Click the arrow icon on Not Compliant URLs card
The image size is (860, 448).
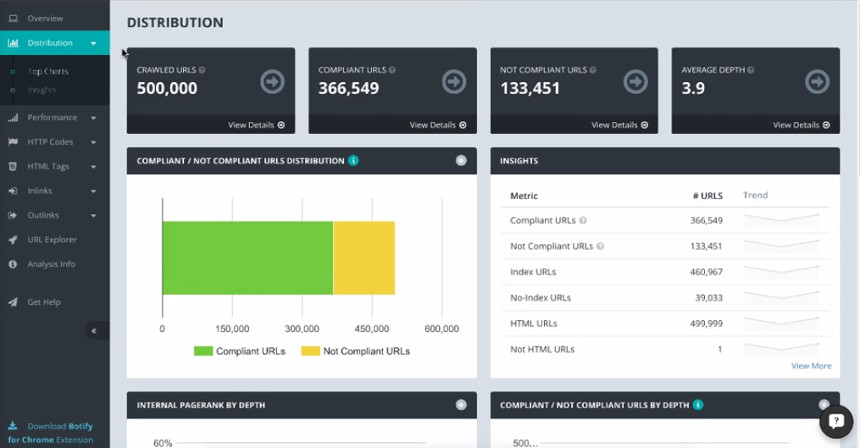[635, 81]
